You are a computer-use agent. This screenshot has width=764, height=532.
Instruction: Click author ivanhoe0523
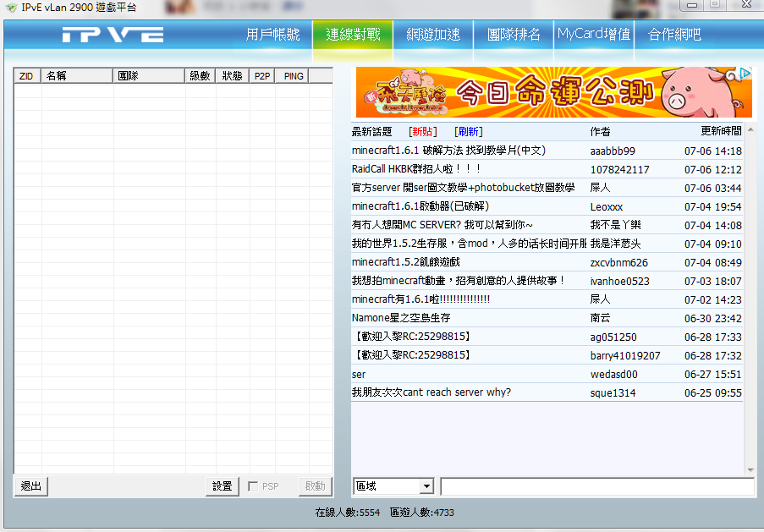[x=619, y=281]
